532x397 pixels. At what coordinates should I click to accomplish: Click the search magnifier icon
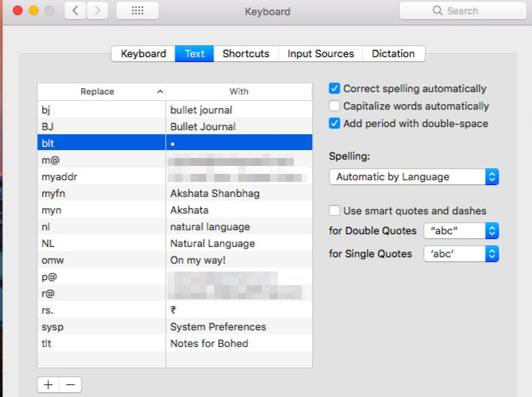tap(437, 11)
